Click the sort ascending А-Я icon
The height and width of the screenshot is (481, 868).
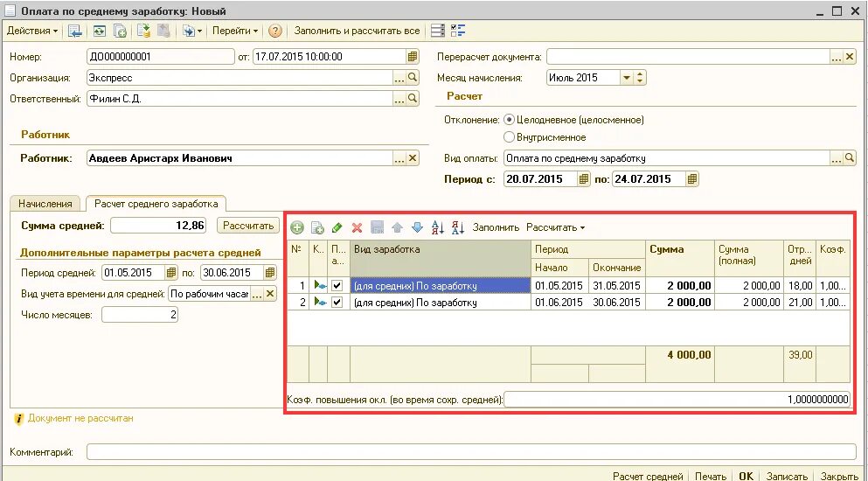click(437, 227)
